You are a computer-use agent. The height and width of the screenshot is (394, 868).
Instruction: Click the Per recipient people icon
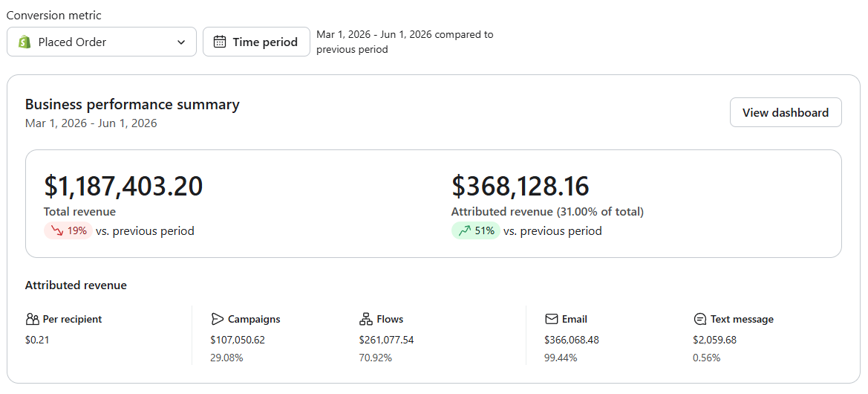pos(32,319)
